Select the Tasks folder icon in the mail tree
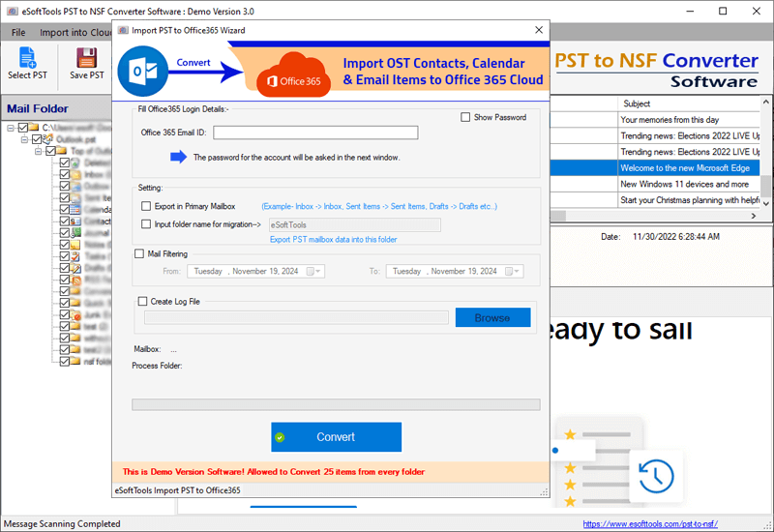Image resolution: width=774 pixels, height=532 pixels. (75, 256)
